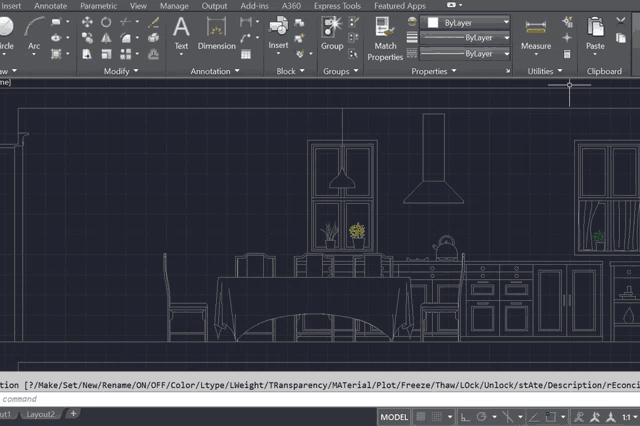This screenshot has width=640, height=426.
Task: Switch to the View ribbon tab
Action: pyautogui.click(x=138, y=6)
